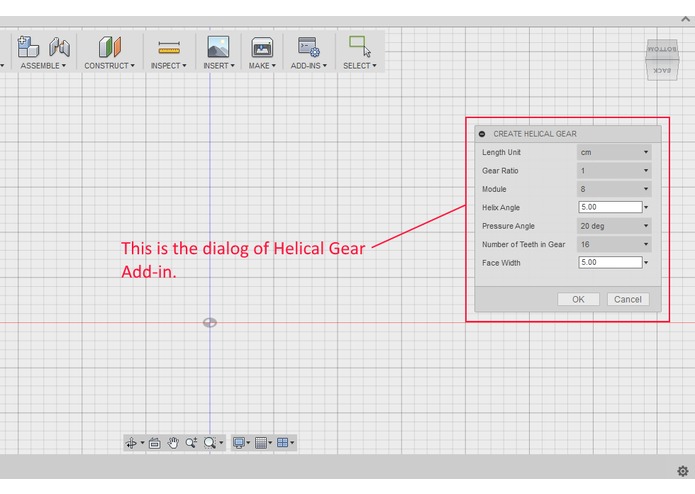
Task: Click the Inspect measure ruler icon
Action: click(169, 47)
